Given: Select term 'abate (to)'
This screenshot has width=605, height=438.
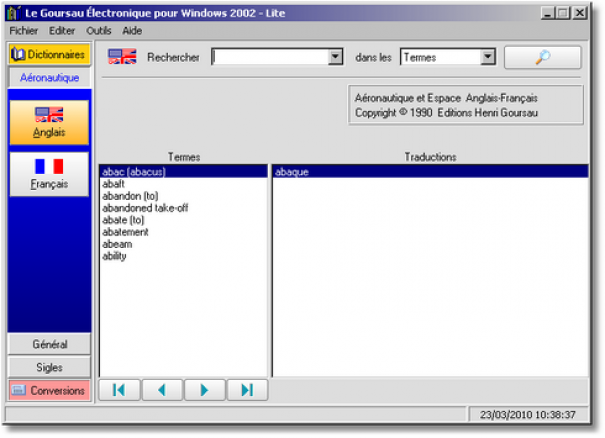Looking at the screenshot, I should 183,220.
